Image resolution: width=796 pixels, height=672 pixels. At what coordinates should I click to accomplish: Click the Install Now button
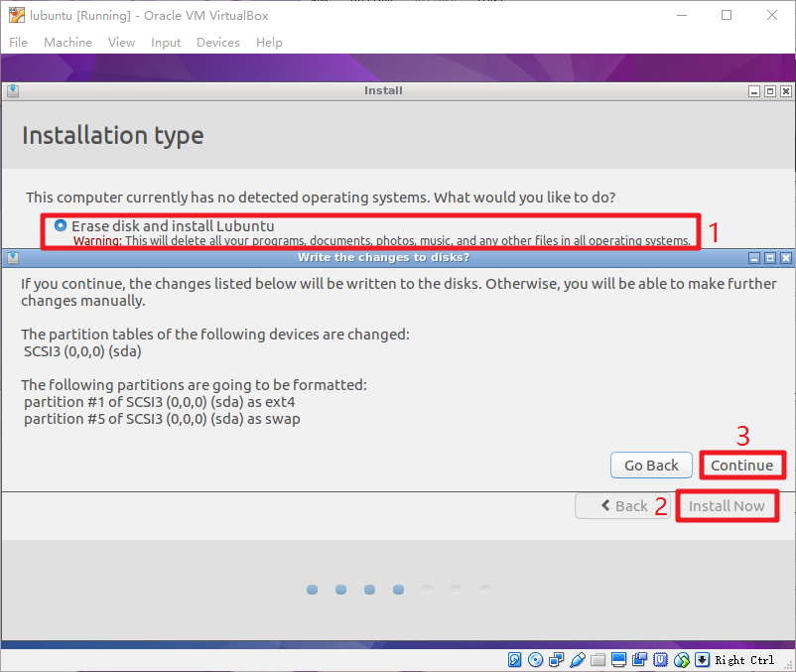(727, 506)
